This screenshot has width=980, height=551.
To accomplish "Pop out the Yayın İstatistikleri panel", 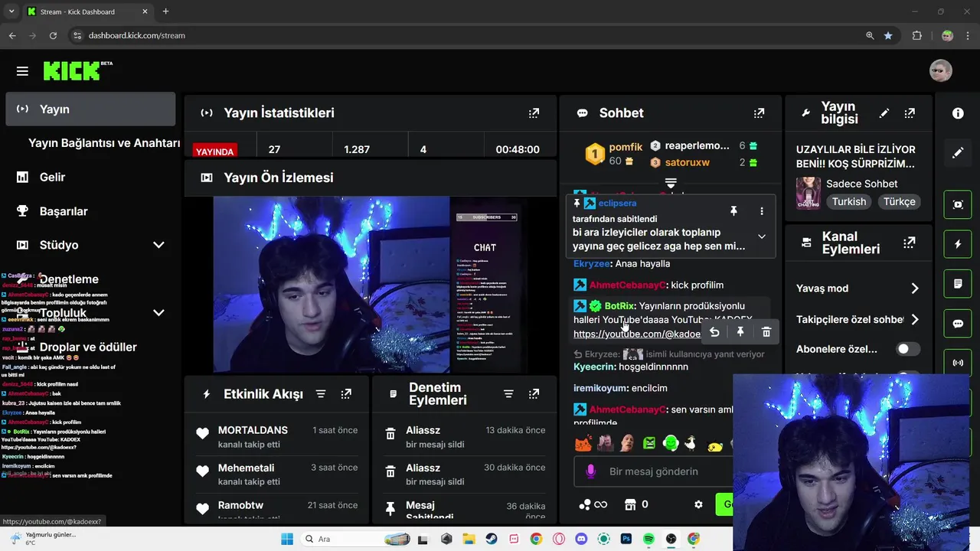I will (x=534, y=112).
